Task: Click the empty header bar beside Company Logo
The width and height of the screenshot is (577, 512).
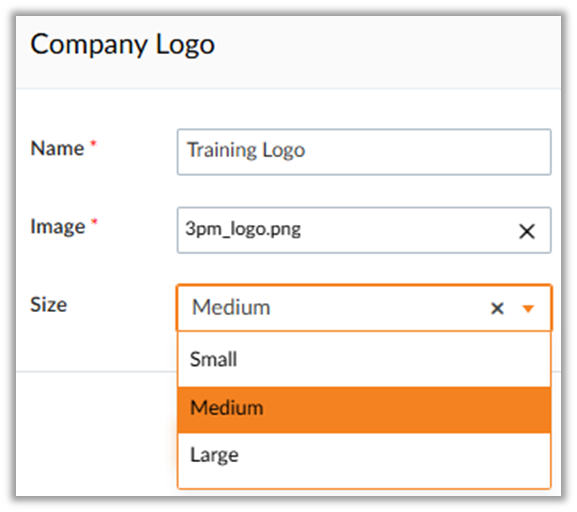Action: coord(386,52)
